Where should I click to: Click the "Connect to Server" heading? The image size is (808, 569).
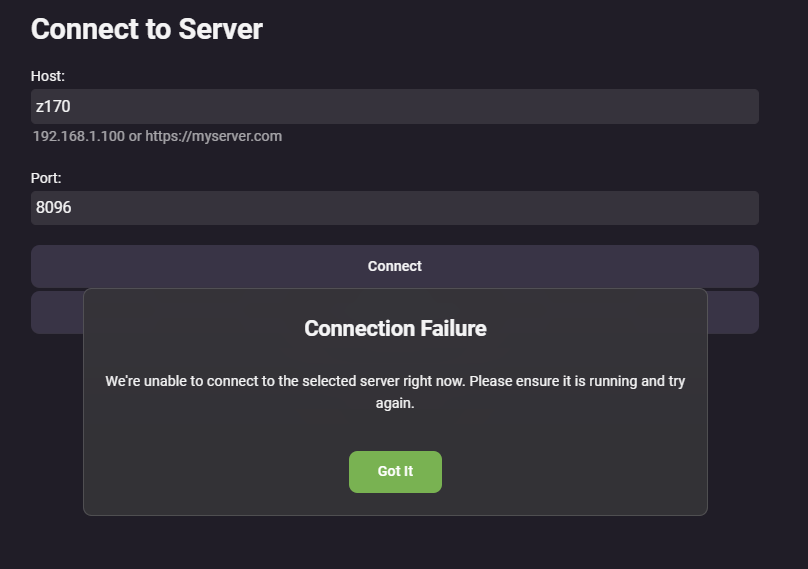click(x=146, y=29)
